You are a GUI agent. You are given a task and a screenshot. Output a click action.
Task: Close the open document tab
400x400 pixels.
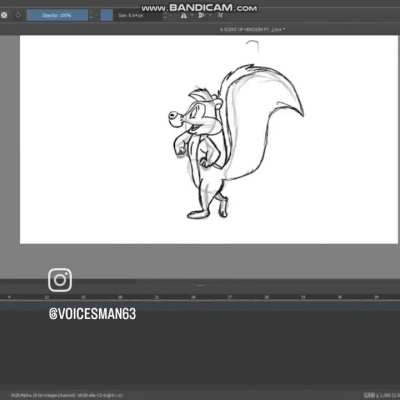click(x=284, y=29)
